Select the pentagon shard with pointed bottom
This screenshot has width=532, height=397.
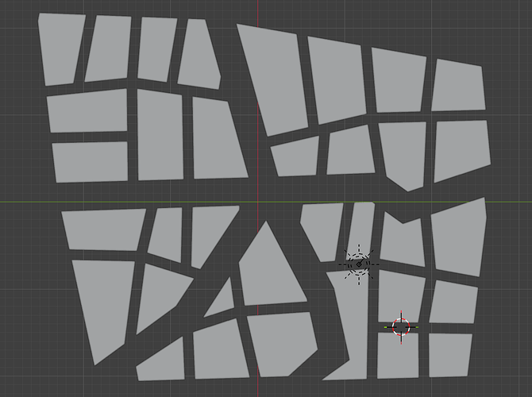pos(403,152)
